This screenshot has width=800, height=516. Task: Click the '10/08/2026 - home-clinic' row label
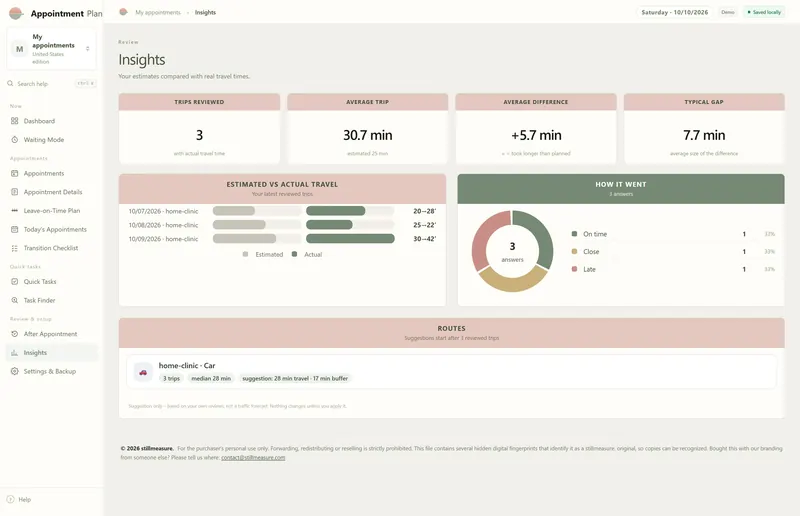coord(163,225)
